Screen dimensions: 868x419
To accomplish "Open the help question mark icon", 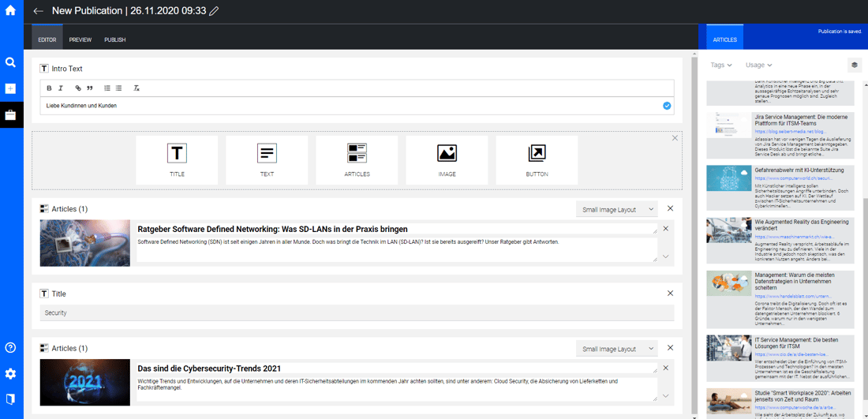I will (x=10, y=348).
